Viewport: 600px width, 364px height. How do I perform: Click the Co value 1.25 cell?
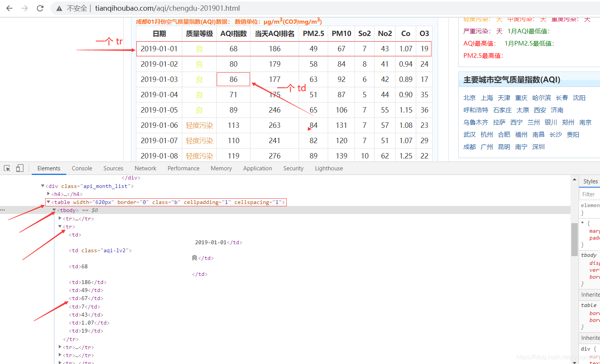[x=406, y=156]
